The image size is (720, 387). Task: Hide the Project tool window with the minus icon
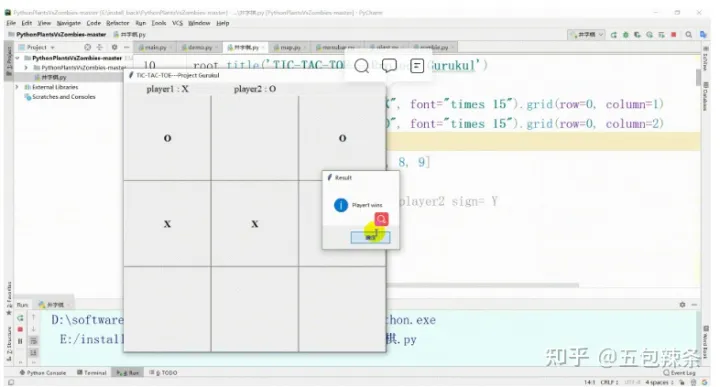pyautogui.click(x=126, y=47)
